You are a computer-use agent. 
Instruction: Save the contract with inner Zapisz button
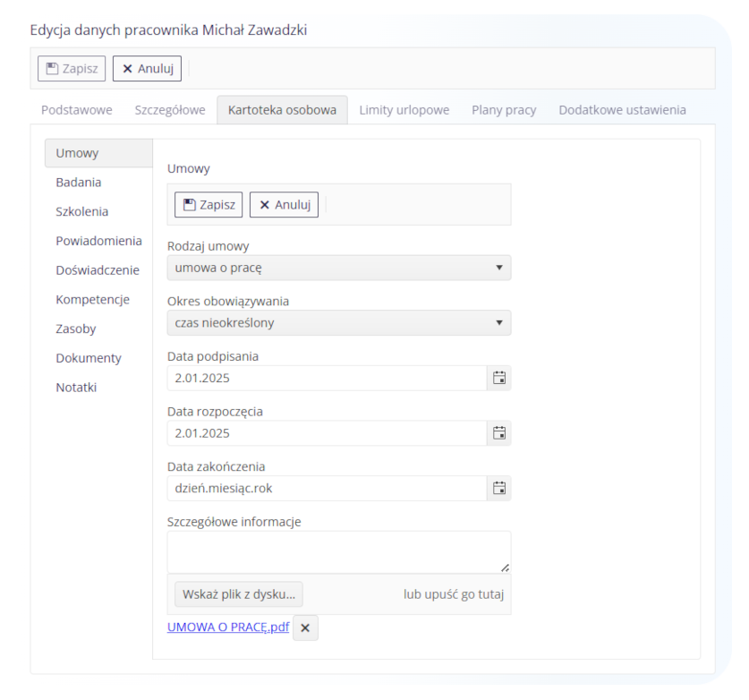209,204
